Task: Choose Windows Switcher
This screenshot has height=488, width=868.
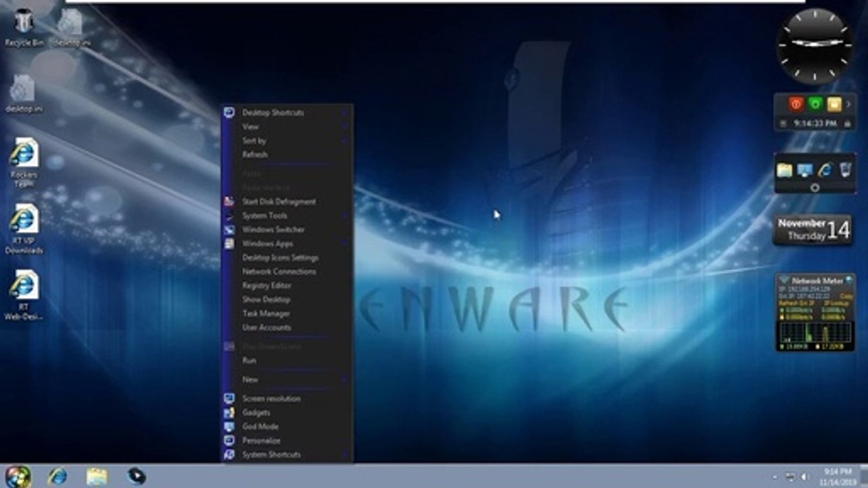Action: coord(287,230)
